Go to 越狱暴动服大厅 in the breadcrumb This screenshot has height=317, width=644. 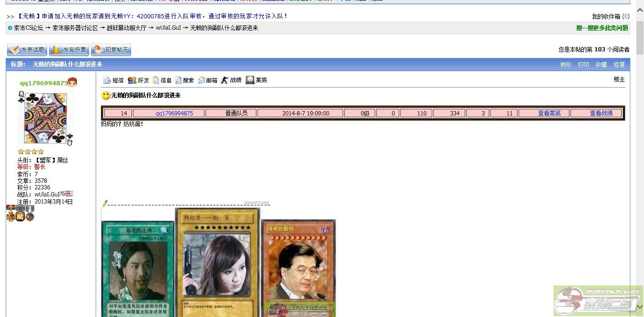pos(127,28)
